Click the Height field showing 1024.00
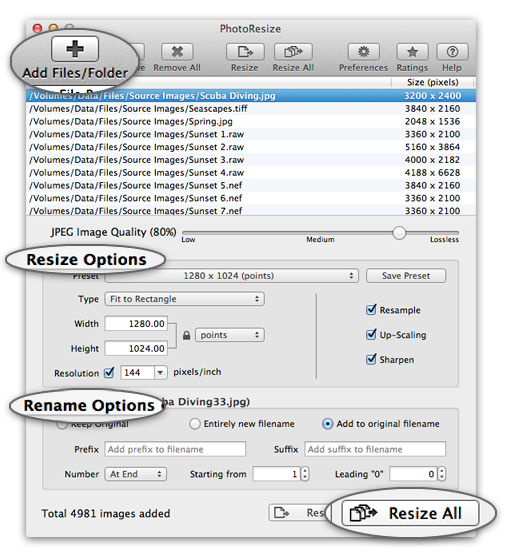Viewport: 506px width, 560px height. (136, 348)
